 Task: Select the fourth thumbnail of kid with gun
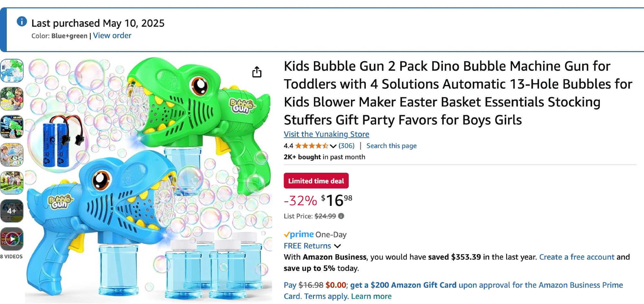(x=12, y=155)
